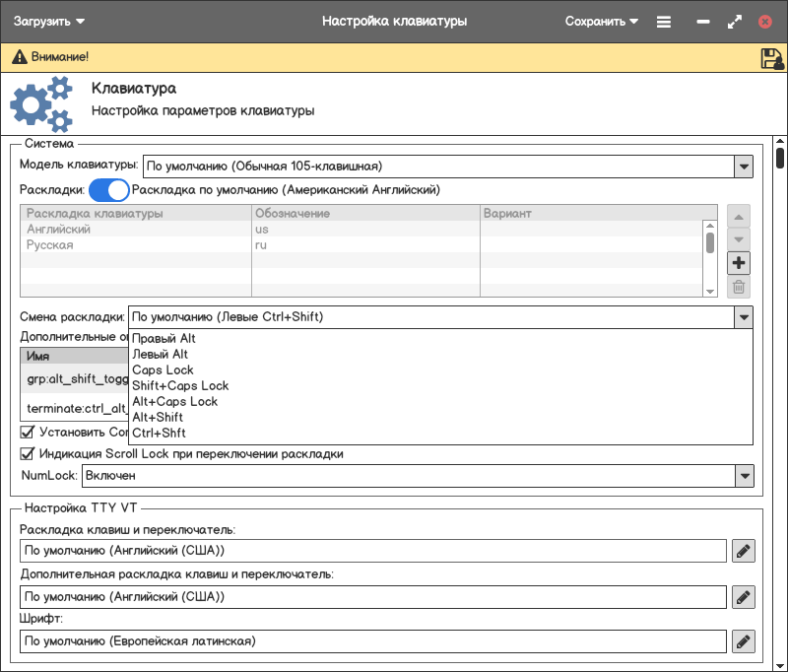This screenshot has width=788, height=672.
Task: Select the 'Русская' layout row
Action: [x=50, y=245]
